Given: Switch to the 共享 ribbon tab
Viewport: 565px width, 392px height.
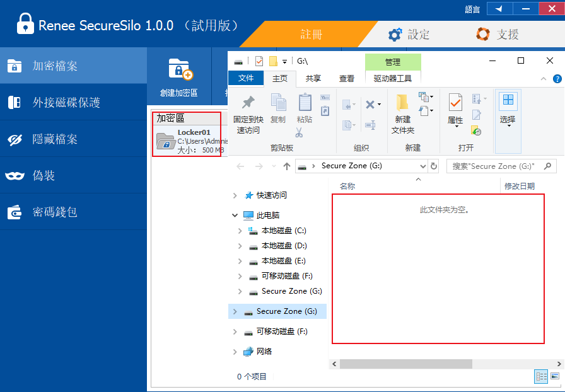Looking at the screenshot, I should point(313,78).
